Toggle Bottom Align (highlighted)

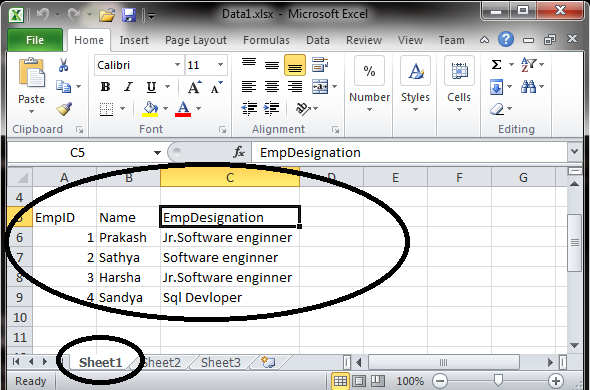(295, 65)
